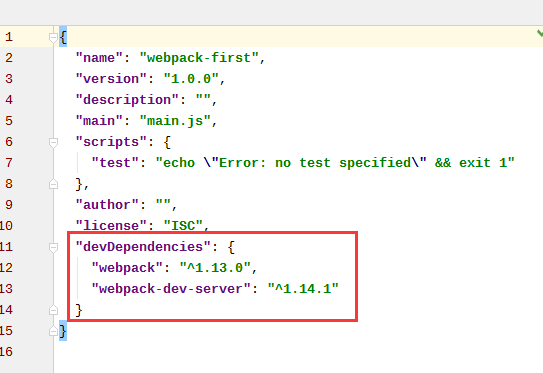Collapse the "devDependencies" fold marker on line 11
The height and width of the screenshot is (373, 543).
click(x=53, y=247)
